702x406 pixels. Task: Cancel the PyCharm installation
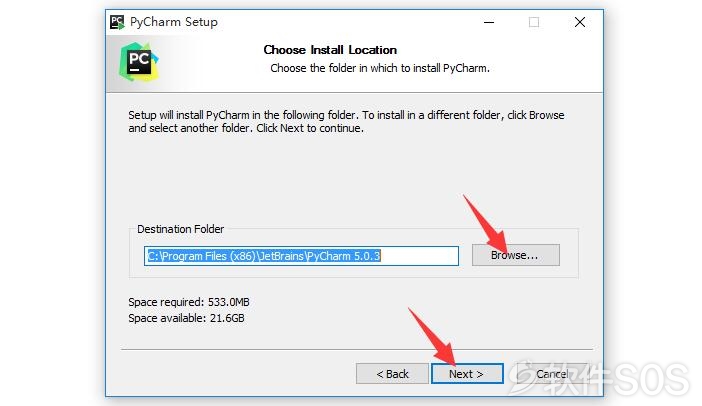[552, 374]
